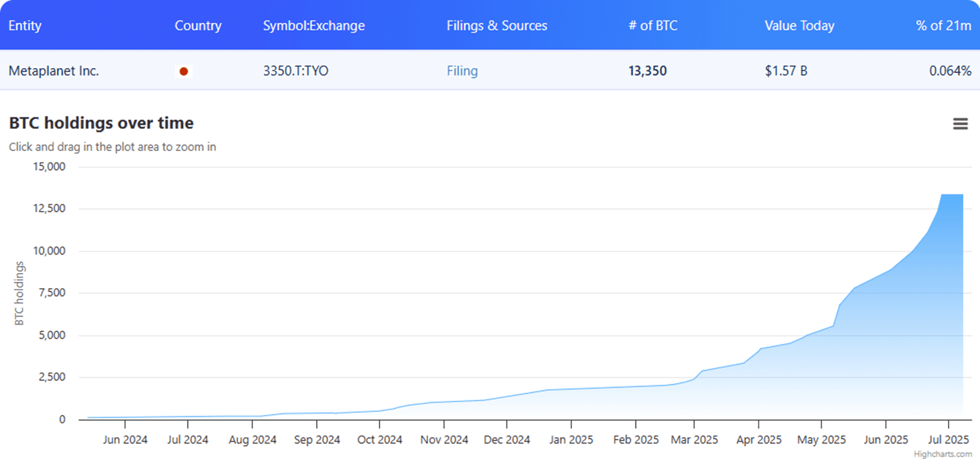Image resolution: width=980 pixels, height=464 pixels.
Task: Click the Filings & Sources header
Action: [497, 26]
